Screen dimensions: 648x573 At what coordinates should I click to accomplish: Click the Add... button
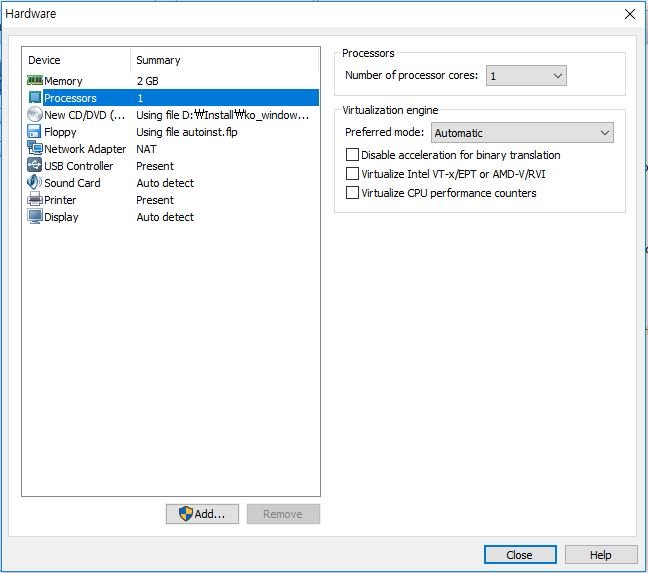tap(202, 514)
